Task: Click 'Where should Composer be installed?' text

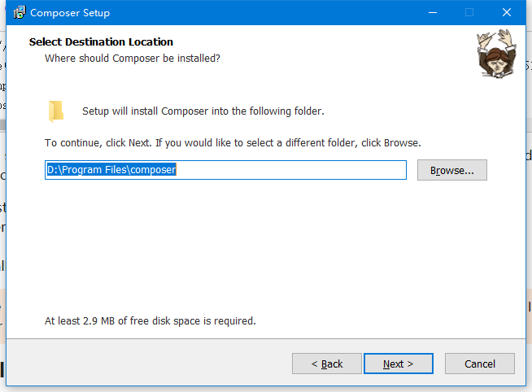Action: (x=133, y=59)
